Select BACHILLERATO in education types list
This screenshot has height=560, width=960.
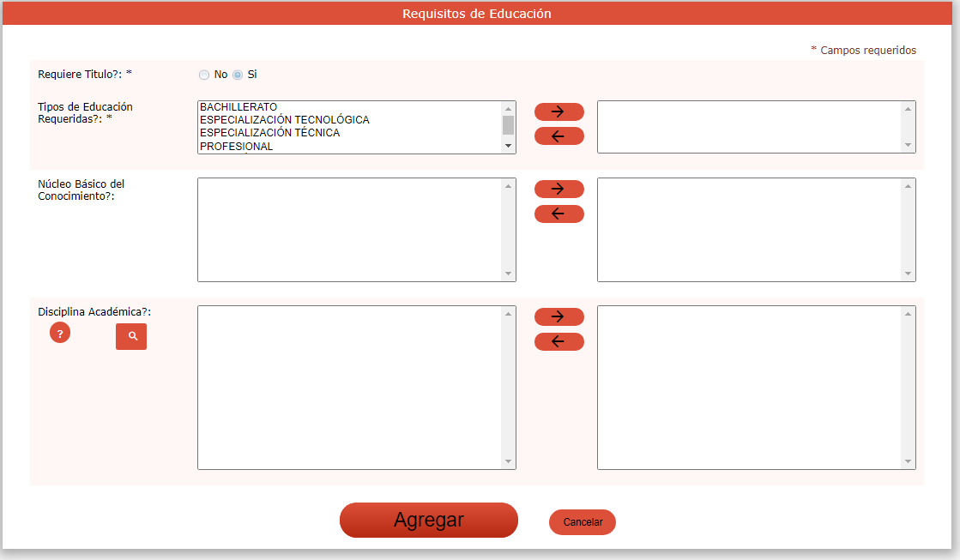click(x=238, y=107)
